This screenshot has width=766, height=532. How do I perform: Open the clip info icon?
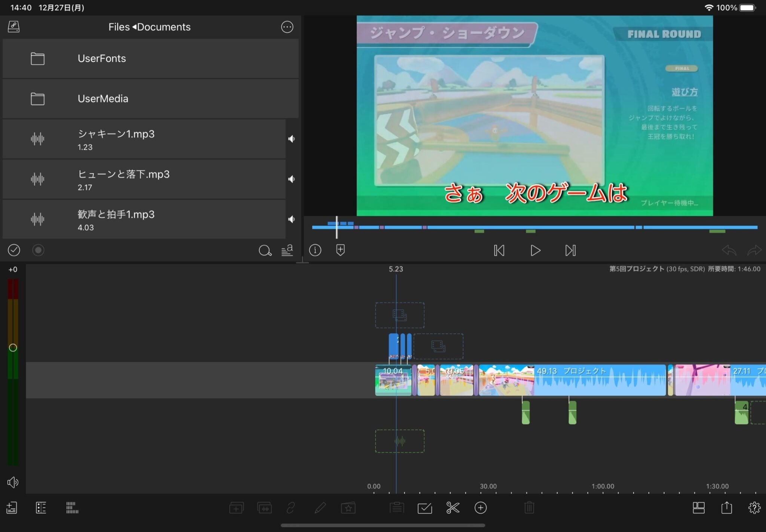point(315,250)
